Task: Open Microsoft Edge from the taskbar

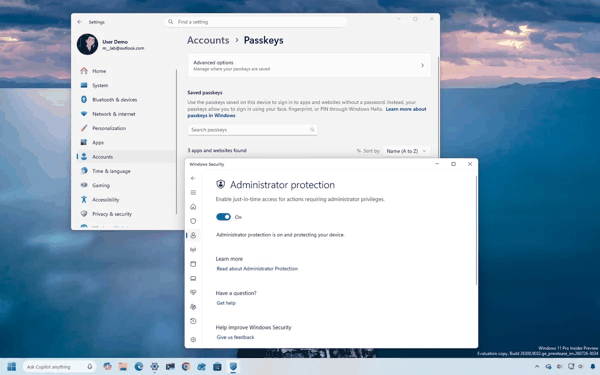Action: click(139, 367)
